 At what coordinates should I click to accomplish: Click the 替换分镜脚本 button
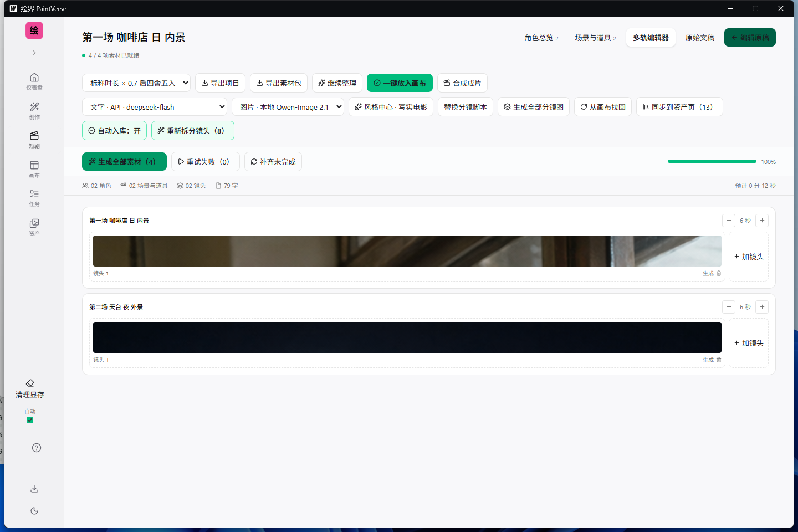pos(465,107)
